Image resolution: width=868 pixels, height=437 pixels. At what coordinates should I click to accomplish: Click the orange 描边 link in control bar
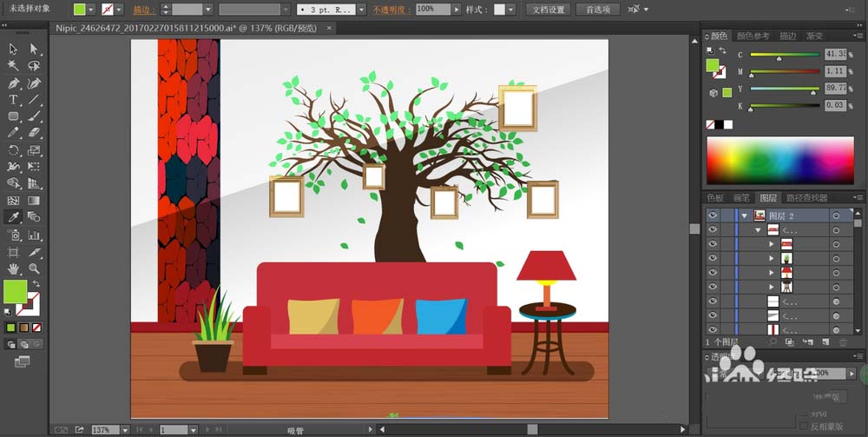pyautogui.click(x=143, y=10)
